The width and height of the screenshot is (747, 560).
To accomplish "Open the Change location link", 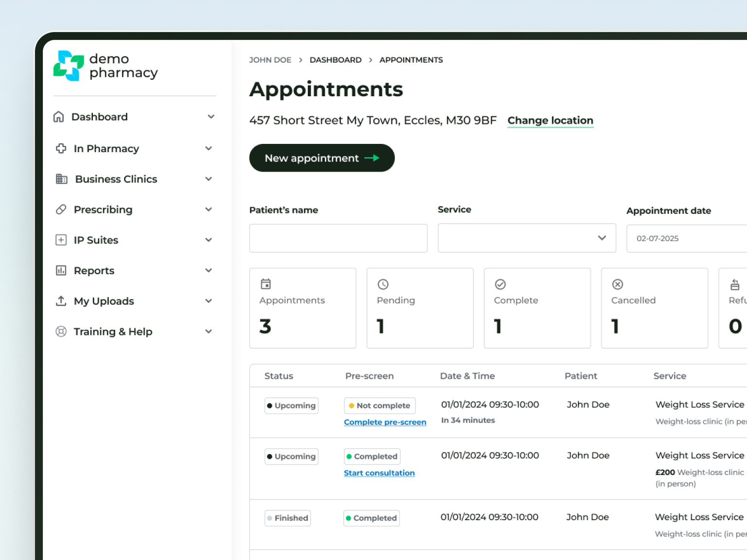I will (x=550, y=120).
